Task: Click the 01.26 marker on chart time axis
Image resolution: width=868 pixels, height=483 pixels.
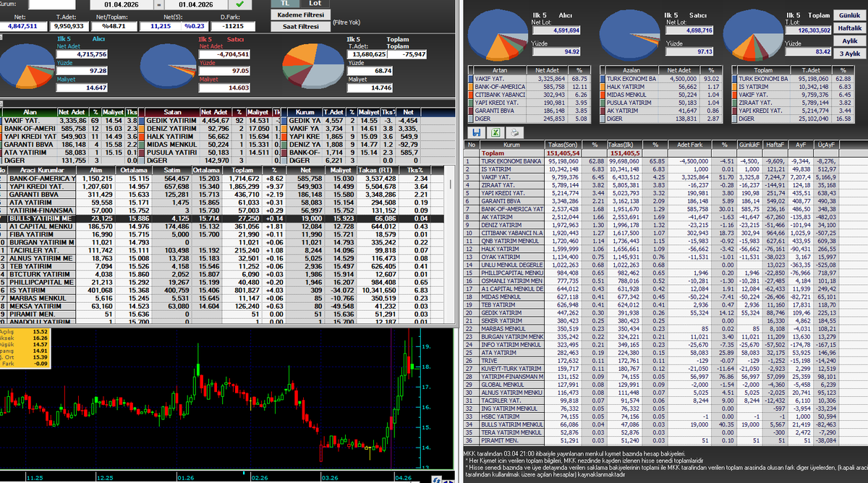Action: point(185,477)
